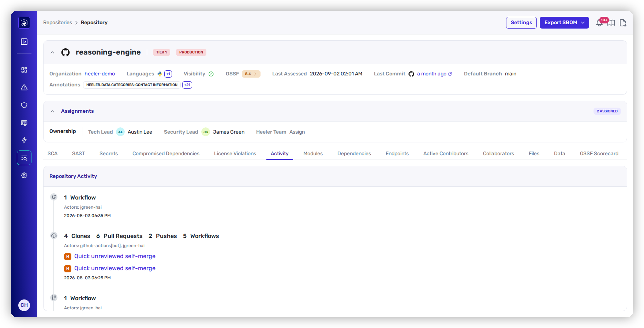
Task: Toggle the sidebar panel collapse icon
Action: click(x=24, y=42)
